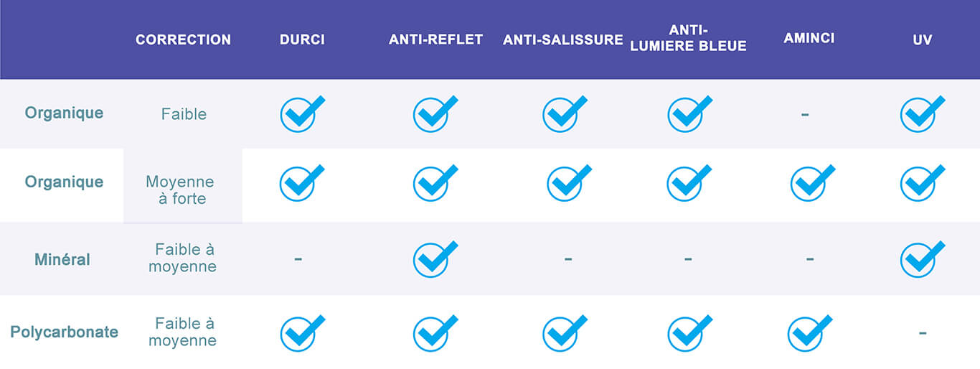The width and height of the screenshot is (980, 369).
Task: Click the Anti-salissure checkmark for Organique Moyenne à forte
Action: click(x=570, y=183)
